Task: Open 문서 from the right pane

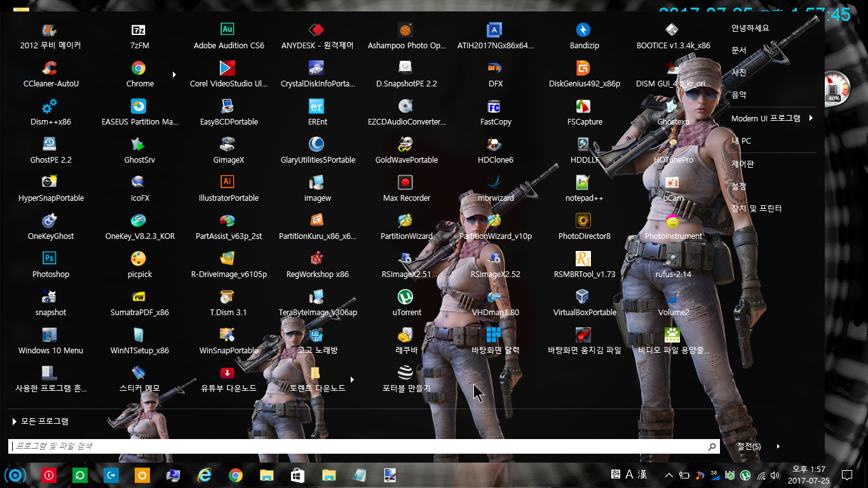Action: (739, 50)
